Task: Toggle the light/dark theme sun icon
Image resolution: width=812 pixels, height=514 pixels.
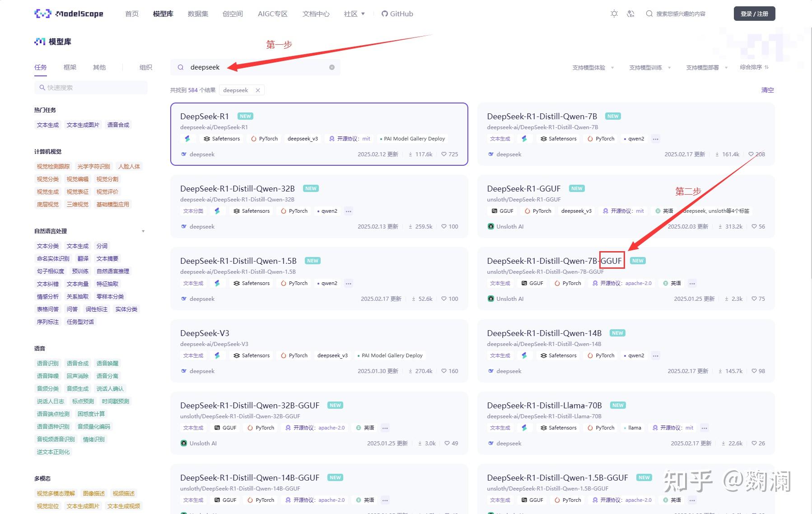Action: click(614, 14)
